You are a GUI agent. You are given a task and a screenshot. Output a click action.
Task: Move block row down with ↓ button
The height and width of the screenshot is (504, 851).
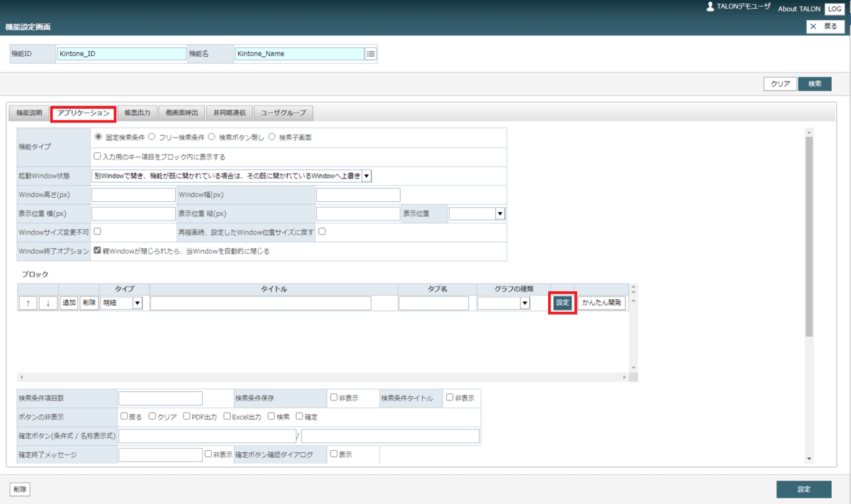pos(48,303)
